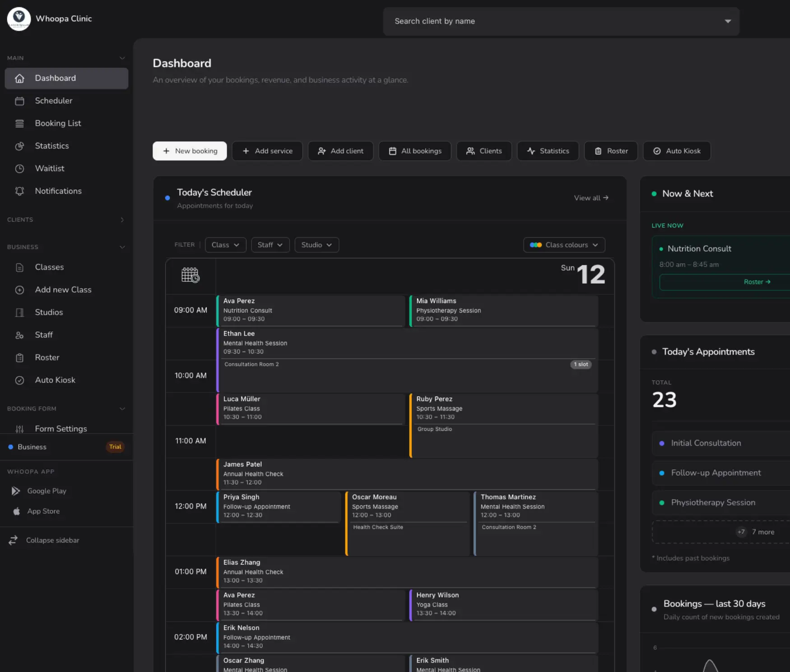Open Notifications in the sidebar
Image resolution: width=790 pixels, height=672 pixels.
[66, 191]
